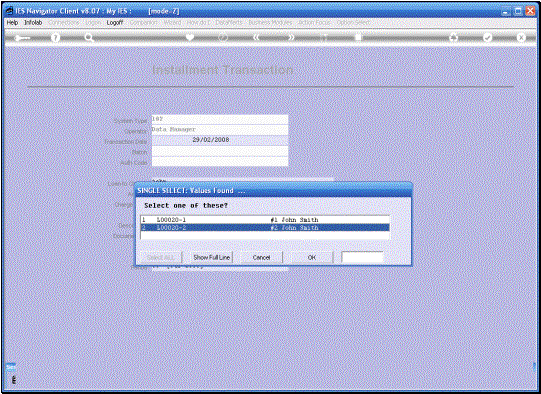Click the entry box beside OK button
This screenshot has height=394, width=541.
362,257
